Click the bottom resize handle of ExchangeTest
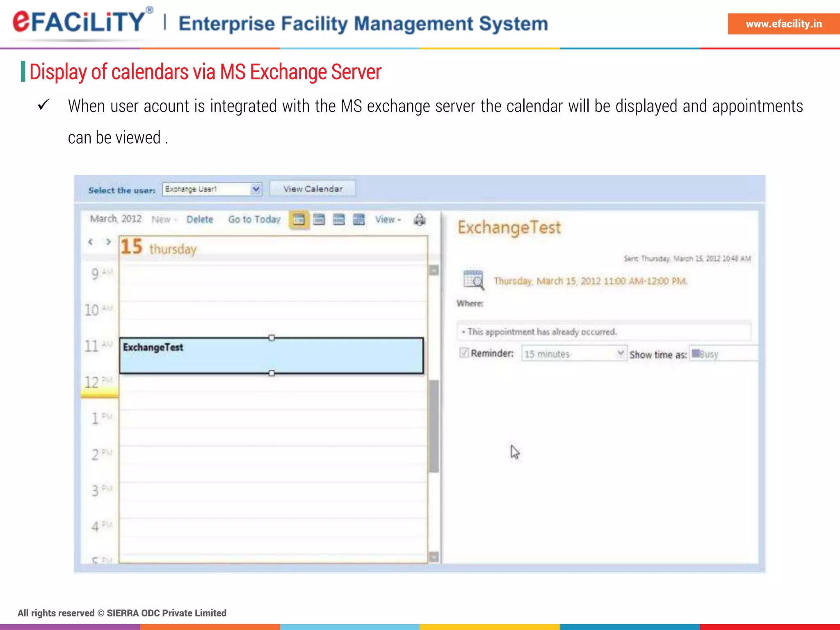The image size is (840, 630). click(272, 373)
